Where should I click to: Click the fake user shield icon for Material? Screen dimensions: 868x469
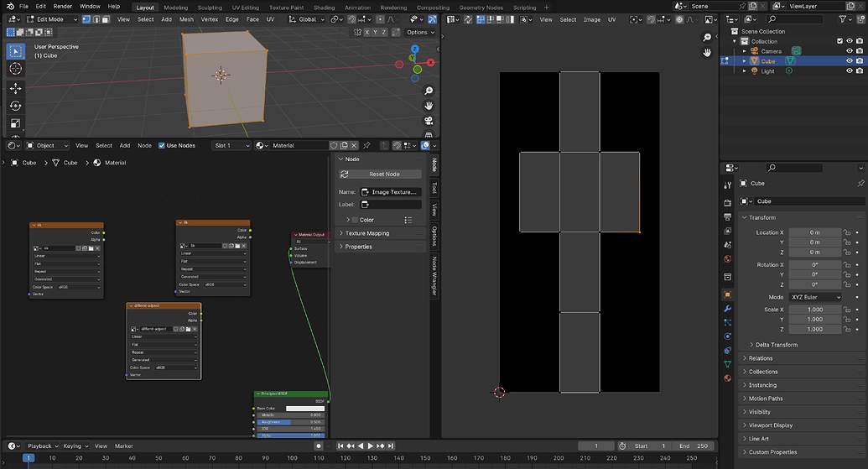click(334, 146)
